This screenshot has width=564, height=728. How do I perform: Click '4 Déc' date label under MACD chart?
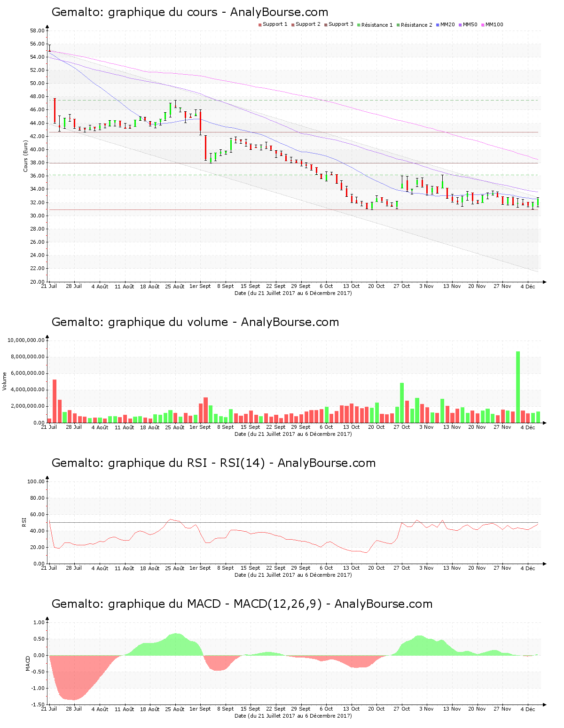[528, 709]
